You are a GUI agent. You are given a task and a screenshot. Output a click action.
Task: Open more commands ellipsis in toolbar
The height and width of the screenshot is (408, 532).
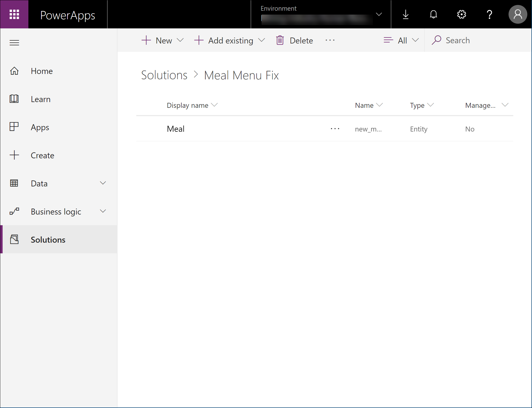[x=330, y=40]
